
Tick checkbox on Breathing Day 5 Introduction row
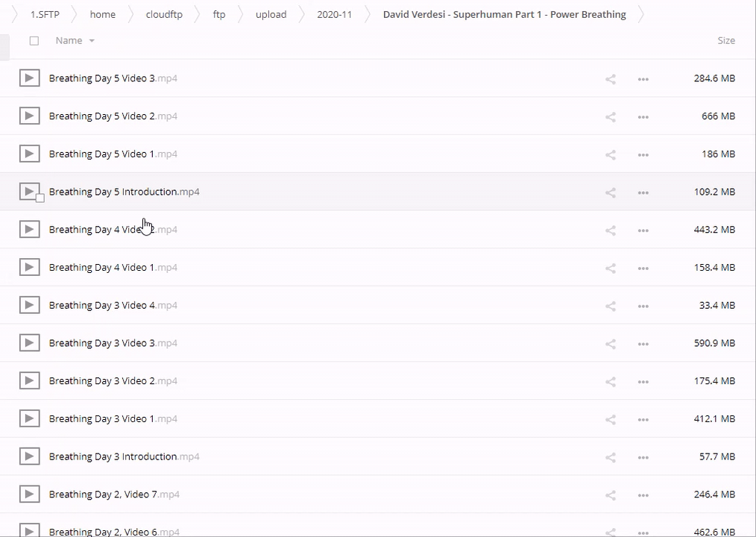tap(40, 198)
